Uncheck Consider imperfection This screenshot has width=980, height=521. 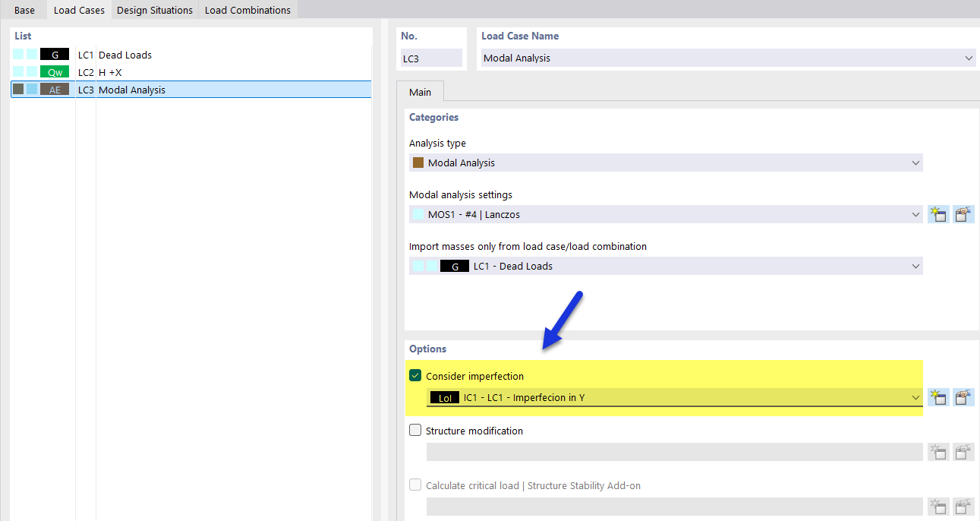[x=415, y=374]
